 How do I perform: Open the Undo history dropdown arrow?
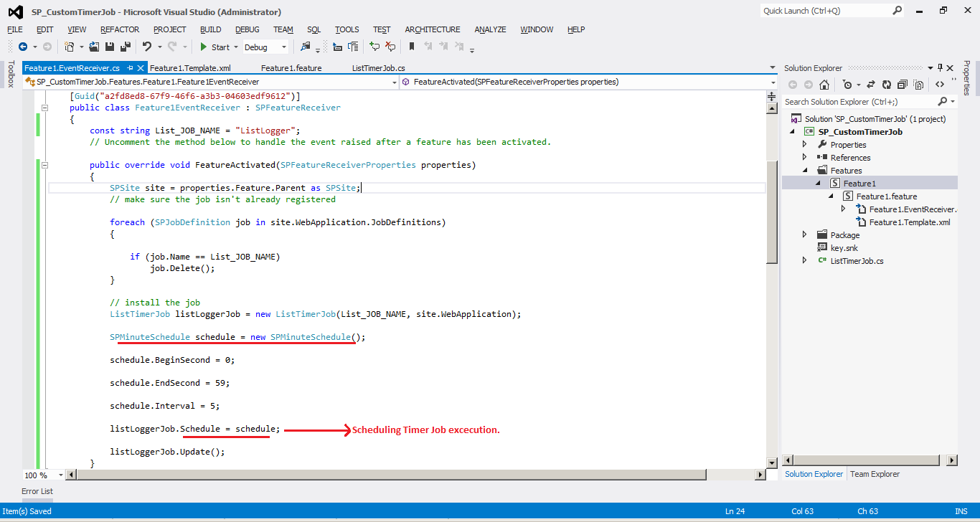pyautogui.click(x=159, y=47)
